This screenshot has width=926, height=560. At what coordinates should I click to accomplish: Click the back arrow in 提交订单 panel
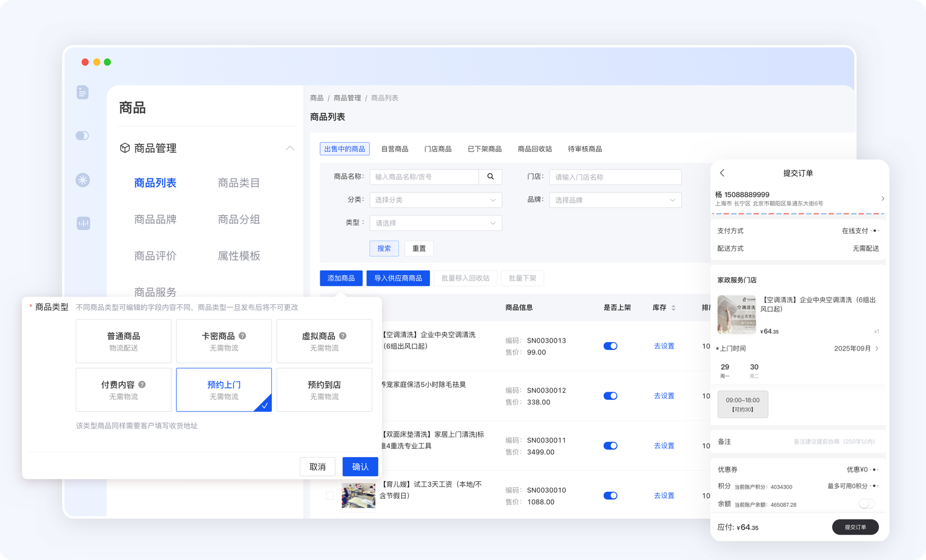[x=722, y=173]
